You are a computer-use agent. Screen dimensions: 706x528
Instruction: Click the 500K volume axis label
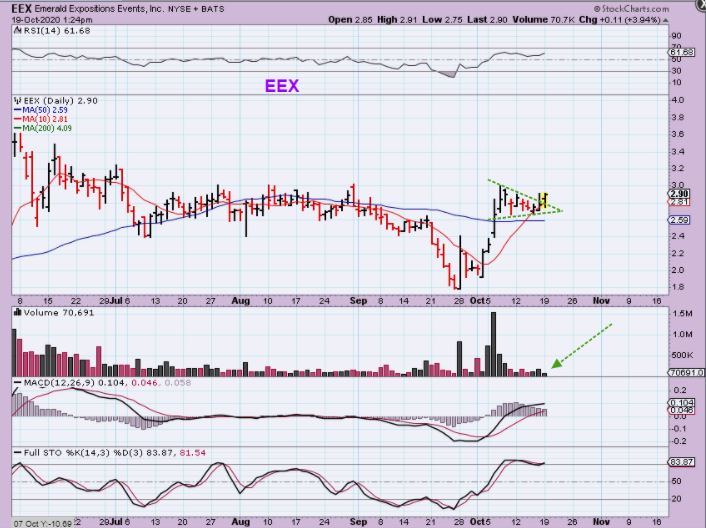point(682,355)
